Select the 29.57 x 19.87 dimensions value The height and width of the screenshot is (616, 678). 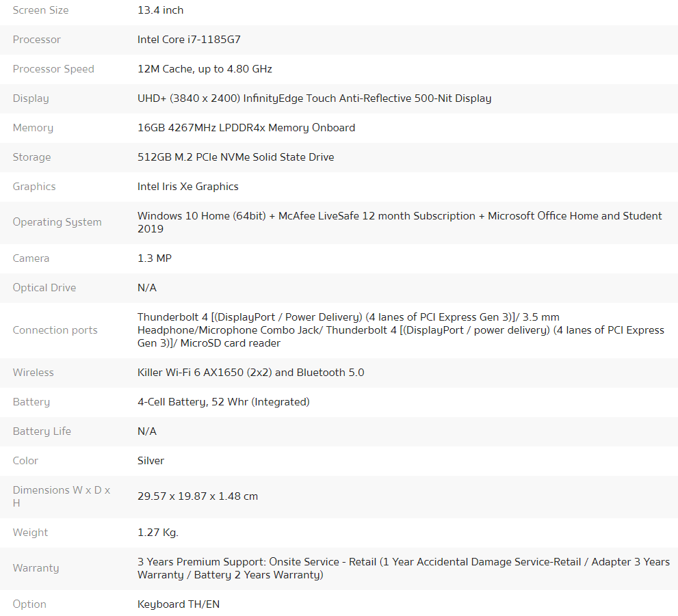coord(198,496)
